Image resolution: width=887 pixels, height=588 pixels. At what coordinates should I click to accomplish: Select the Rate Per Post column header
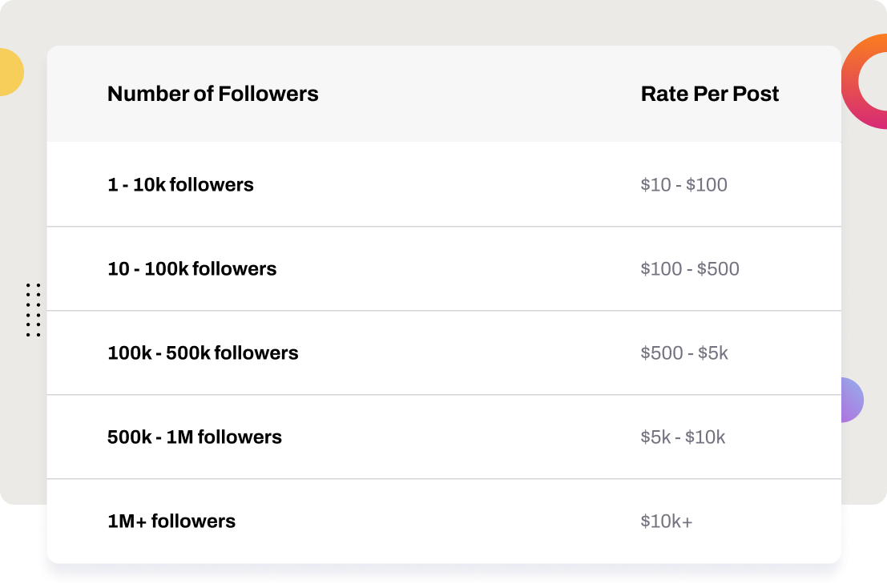pyautogui.click(x=709, y=94)
